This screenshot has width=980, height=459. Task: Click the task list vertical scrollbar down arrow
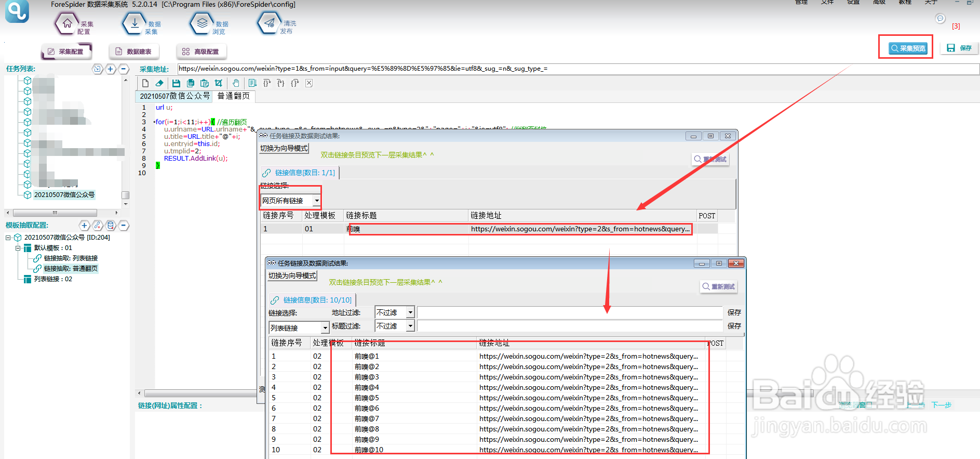(126, 204)
